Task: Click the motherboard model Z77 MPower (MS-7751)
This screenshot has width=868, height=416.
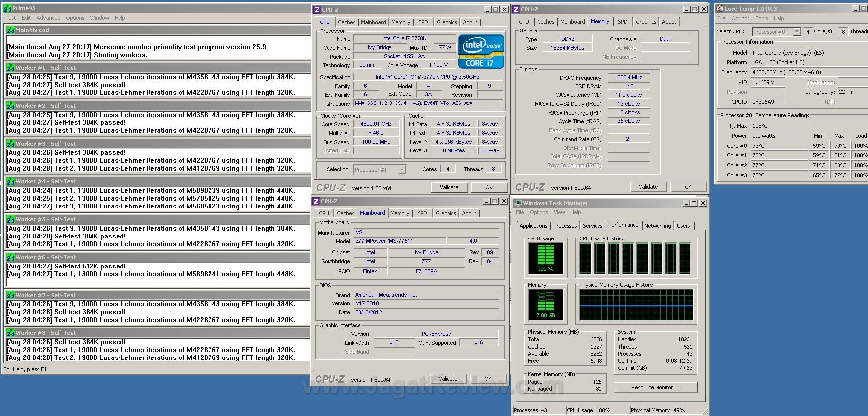Action: point(400,241)
